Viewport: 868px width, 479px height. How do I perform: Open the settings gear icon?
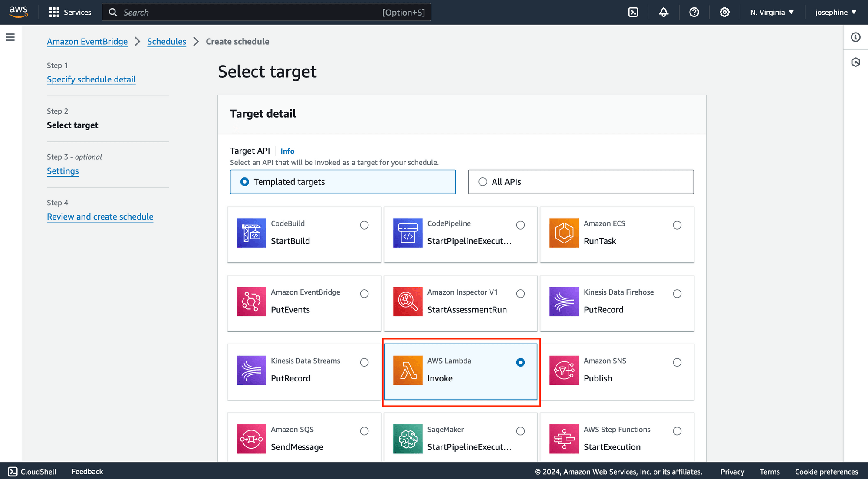point(724,12)
